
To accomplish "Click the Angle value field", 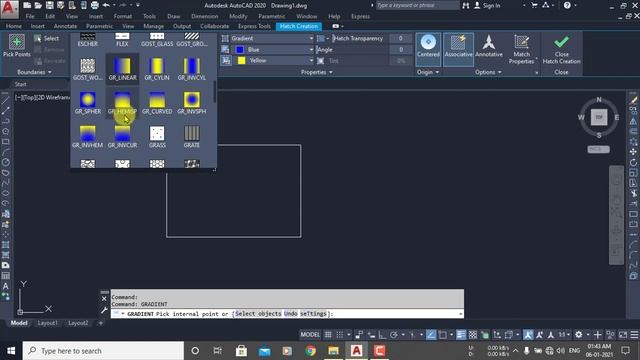I will 401,49.
